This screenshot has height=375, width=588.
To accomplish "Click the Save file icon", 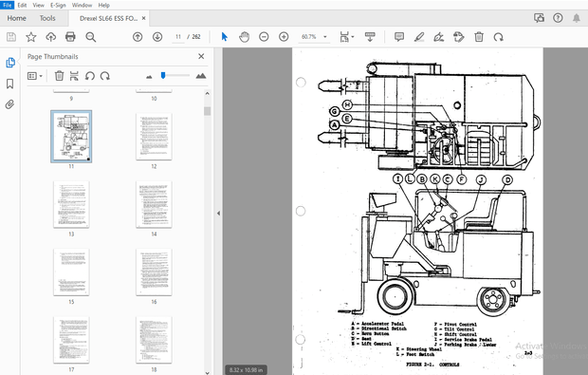I will tap(11, 37).
